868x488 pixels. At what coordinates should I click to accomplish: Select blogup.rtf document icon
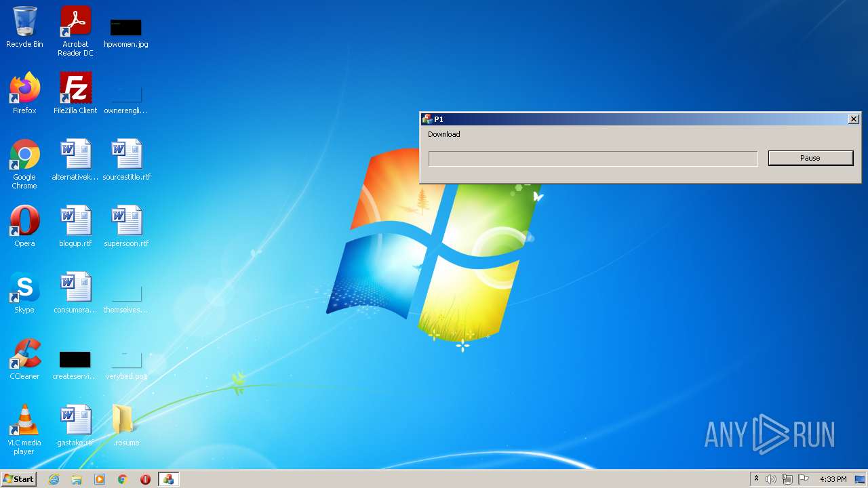(75, 226)
